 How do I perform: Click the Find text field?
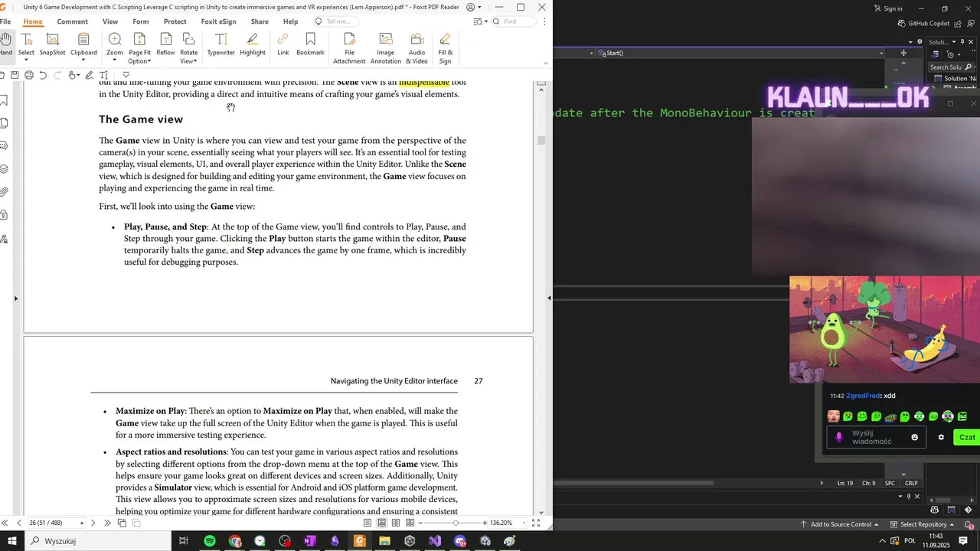pyautogui.click(x=514, y=21)
